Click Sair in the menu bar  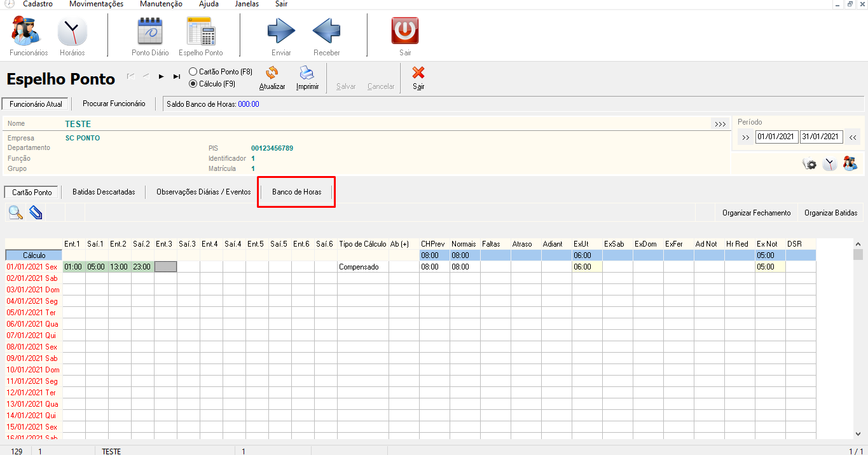[x=281, y=4]
